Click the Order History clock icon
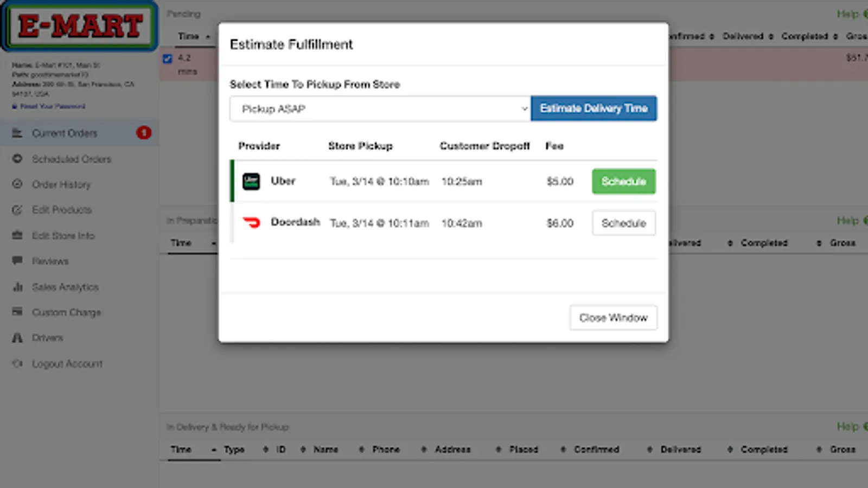This screenshot has height=488, width=868. coord(17,184)
